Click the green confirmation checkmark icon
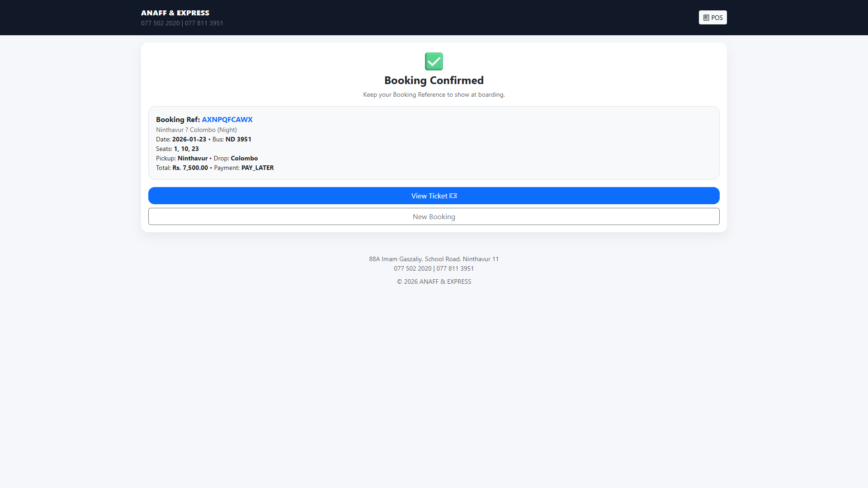The width and height of the screenshot is (868, 488). pyautogui.click(x=434, y=61)
